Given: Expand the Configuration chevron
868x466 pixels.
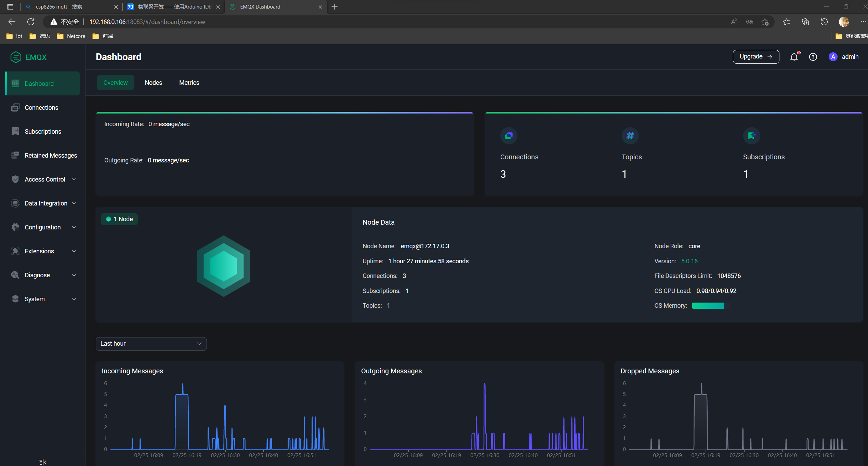Looking at the screenshot, I should [74, 227].
